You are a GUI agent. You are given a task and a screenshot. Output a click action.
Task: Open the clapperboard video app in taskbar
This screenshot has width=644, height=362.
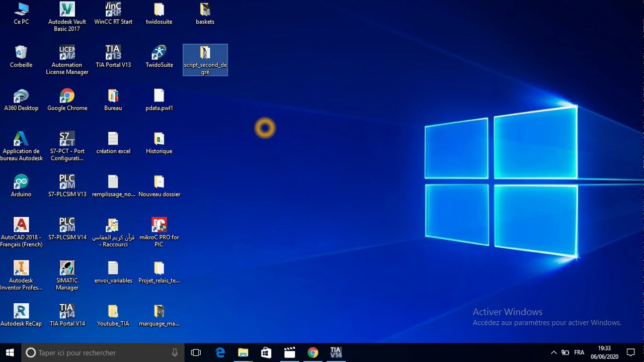pyautogui.click(x=289, y=352)
